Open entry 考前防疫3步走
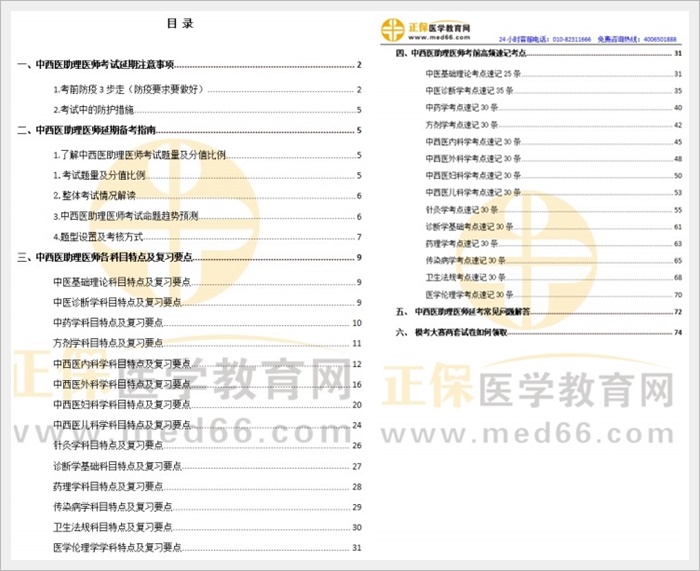The width and height of the screenshot is (700, 571). (x=130, y=88)
